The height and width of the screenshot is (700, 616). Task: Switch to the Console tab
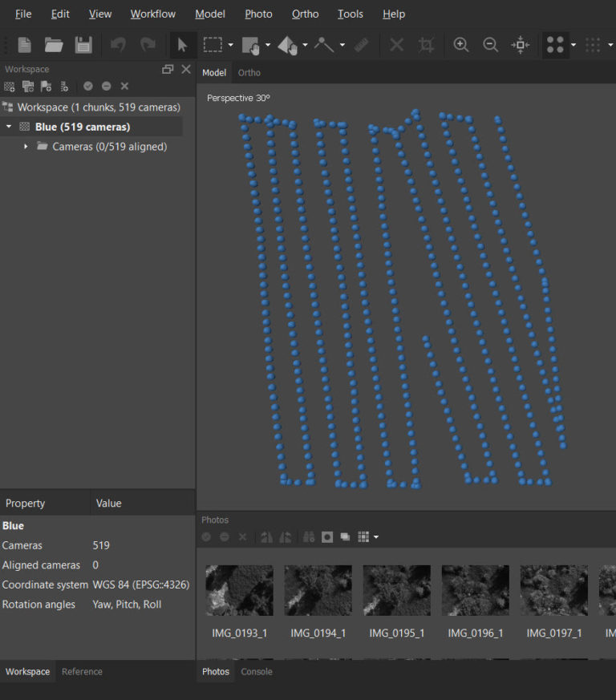point(257,672)
